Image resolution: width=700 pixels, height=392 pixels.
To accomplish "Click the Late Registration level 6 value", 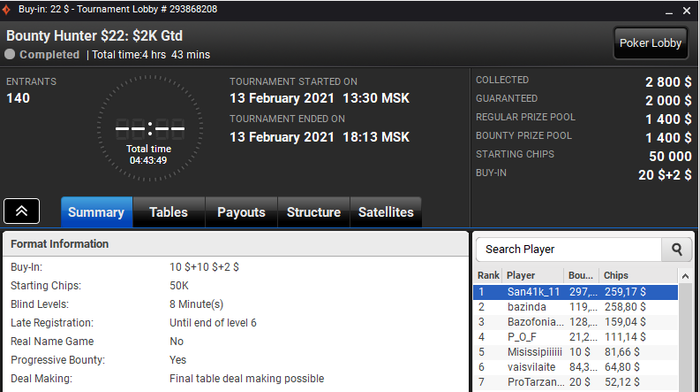I will (x=213, y=323).
